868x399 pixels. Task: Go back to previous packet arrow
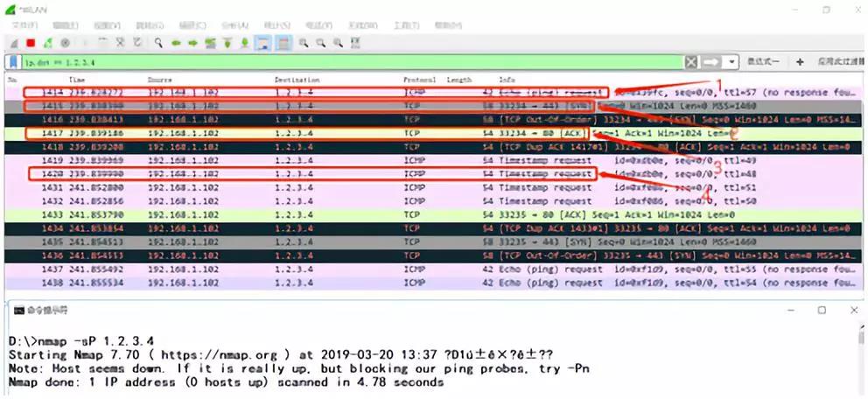click(176, 42)
